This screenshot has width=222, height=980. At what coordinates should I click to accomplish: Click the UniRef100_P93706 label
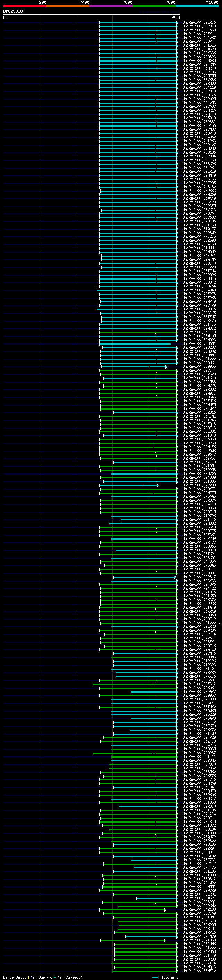click(x=199, y=474)
